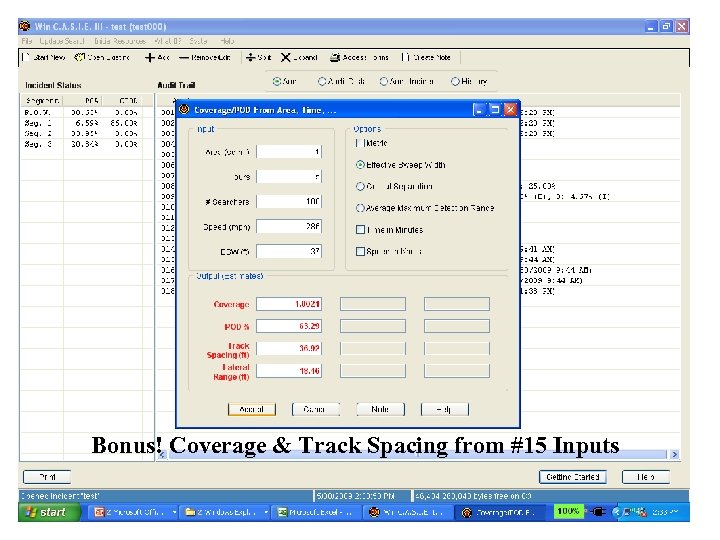The image size is (720, 540).
Task: Switch to Coverage/POD taskbar item
Action: tap(501, 512)
